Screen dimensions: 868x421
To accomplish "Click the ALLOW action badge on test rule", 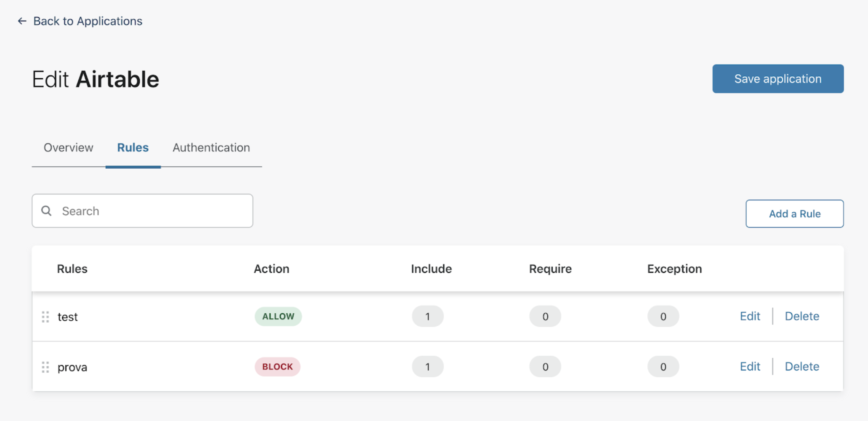I will point(279,316).
